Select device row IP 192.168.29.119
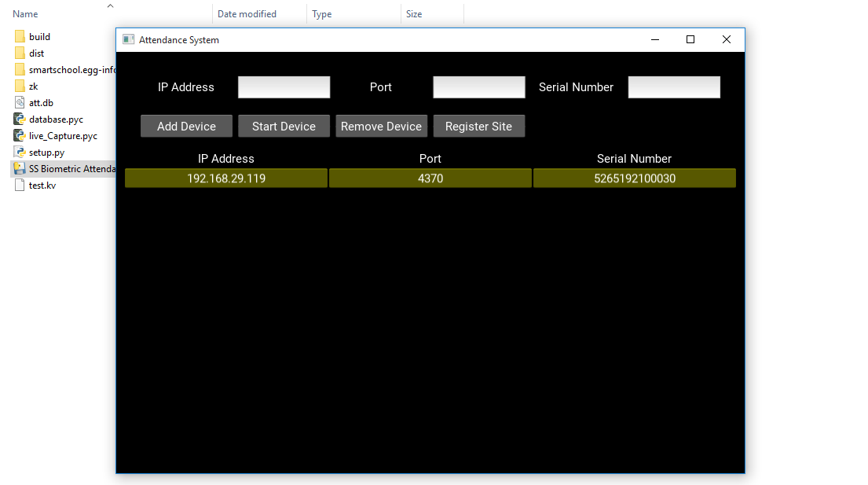Image resolution: width=868 pixels, height=485 pixels. click(226, 178)
